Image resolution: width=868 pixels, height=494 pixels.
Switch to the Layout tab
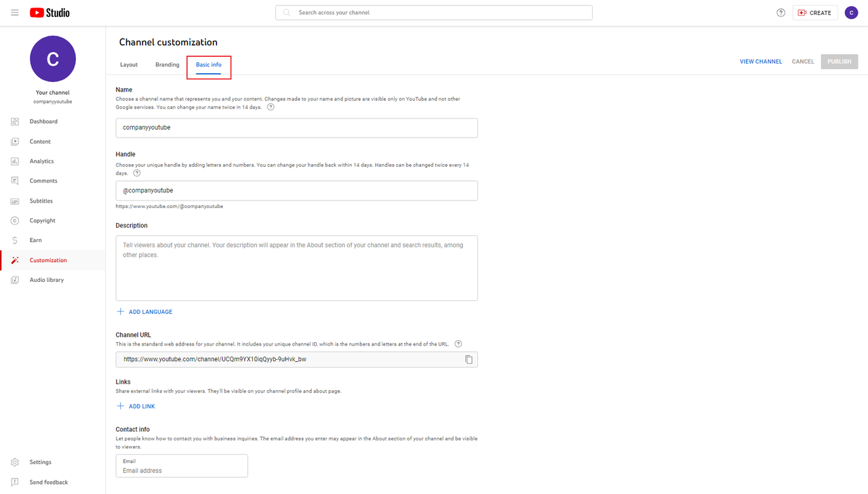(x=128, y=64)
